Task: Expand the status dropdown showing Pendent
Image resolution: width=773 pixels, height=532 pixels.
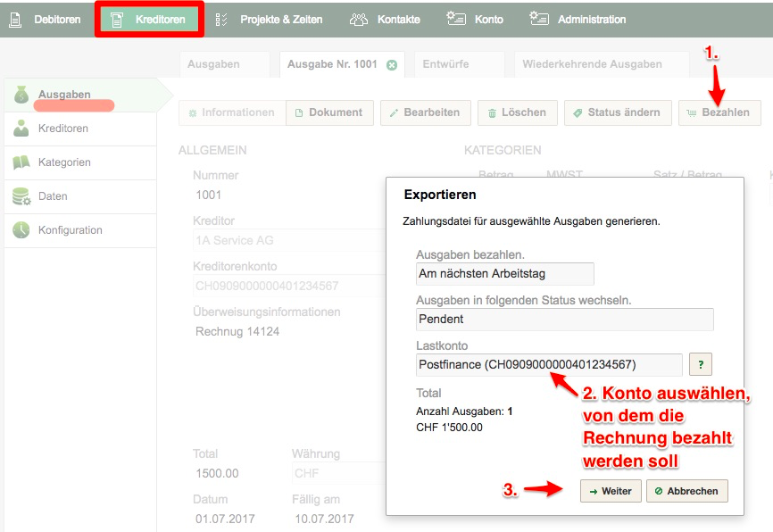Action: [x=564, y=319]
